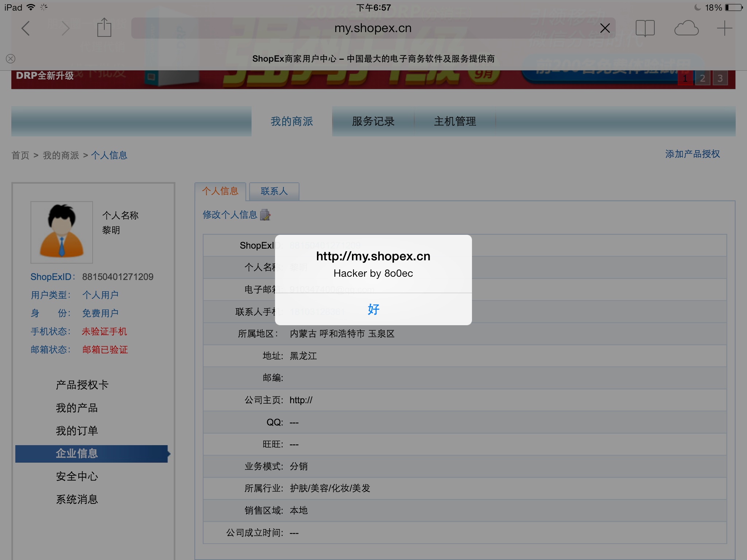Click the industry value 护肤/美容/化妆/美发
The width and height of the screenshot is (747, 560).
330,488
